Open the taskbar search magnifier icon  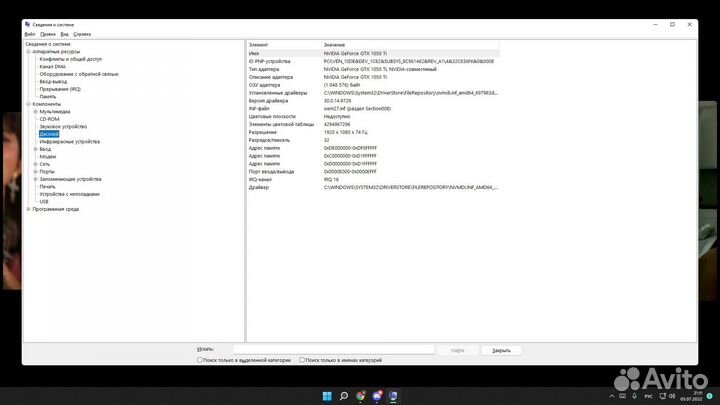tap(344, 397)
